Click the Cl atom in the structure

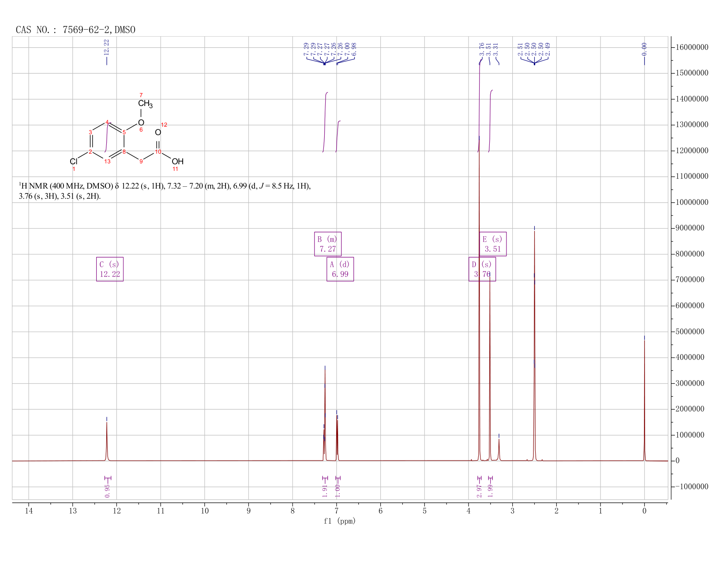74,162
